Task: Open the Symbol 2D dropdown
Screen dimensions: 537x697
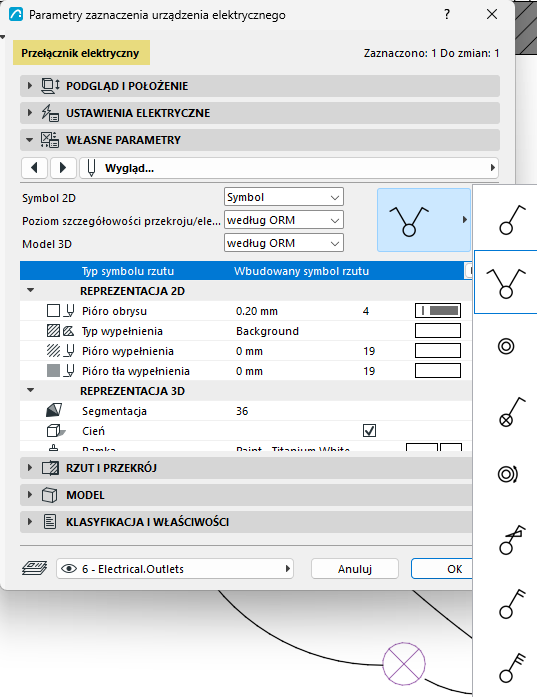Action: pyautogui.click(x=284, y=197)
